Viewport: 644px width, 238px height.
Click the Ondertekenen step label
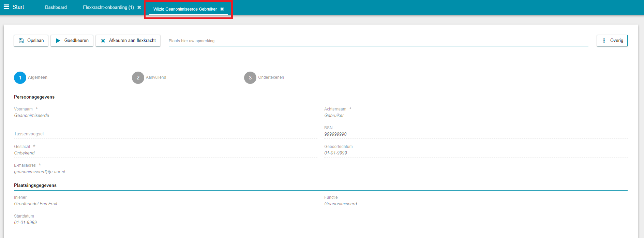pyautogui.click(x=271, y=77)
